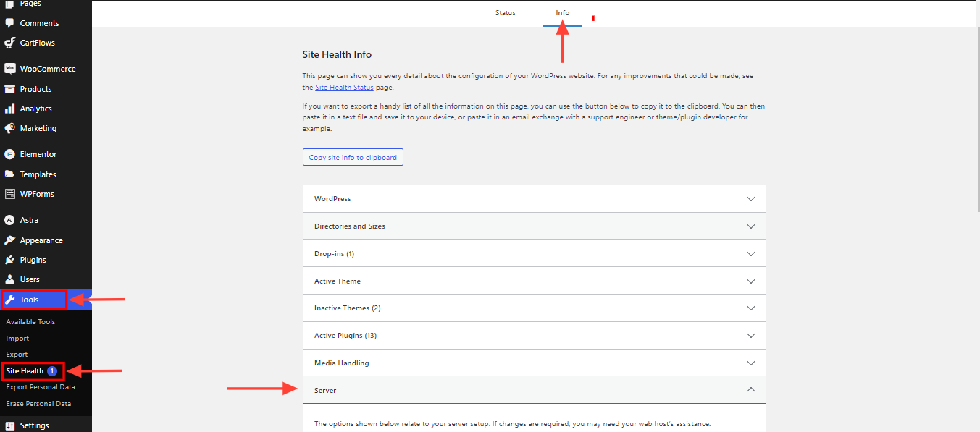
Task: Click the Analytics bar chart icon
Action: point(9,109)
